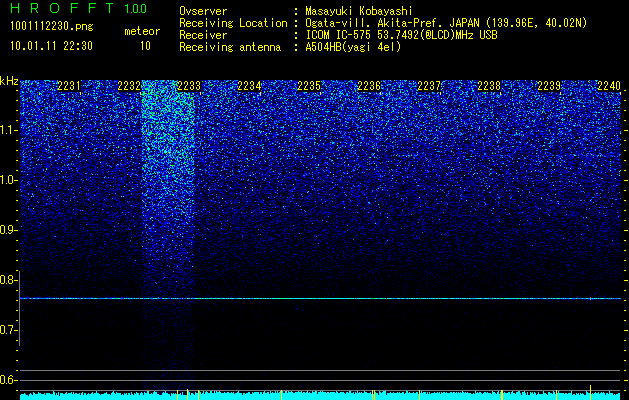Click the meteor label
Viewport: 629px width, 400px height.
[x=142, y=31]
